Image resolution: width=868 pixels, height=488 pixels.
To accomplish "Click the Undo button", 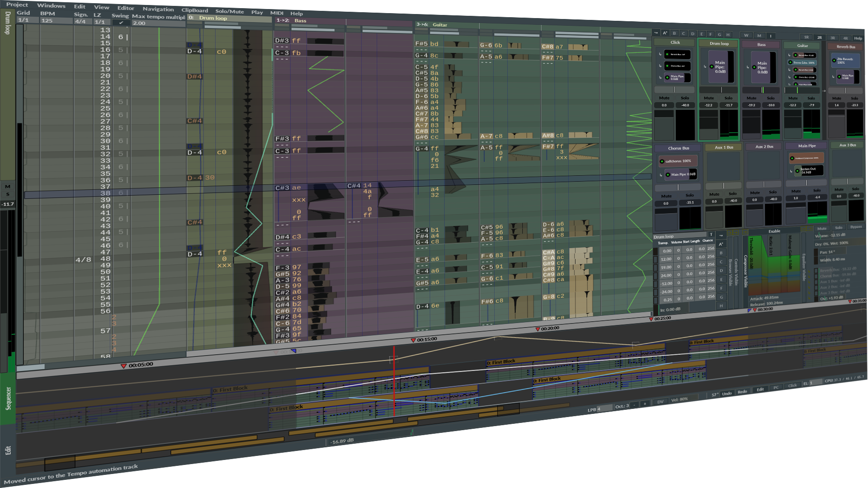I will tap(727, 393).
